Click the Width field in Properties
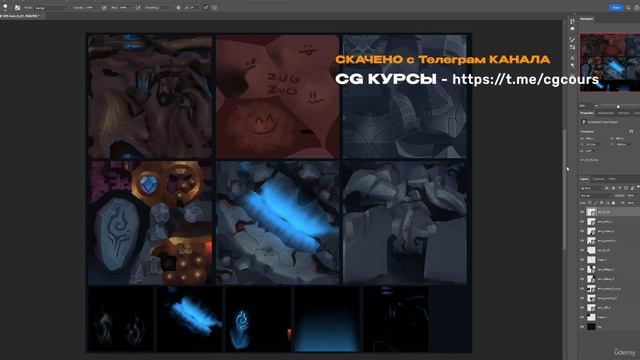640x360 pixels. coord(593,138)
